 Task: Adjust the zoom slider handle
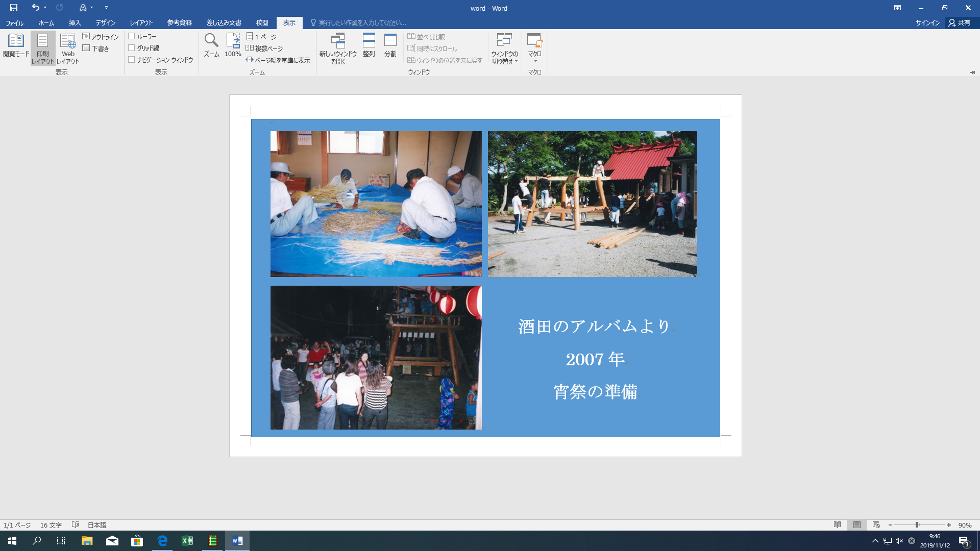tap(917, 525)
